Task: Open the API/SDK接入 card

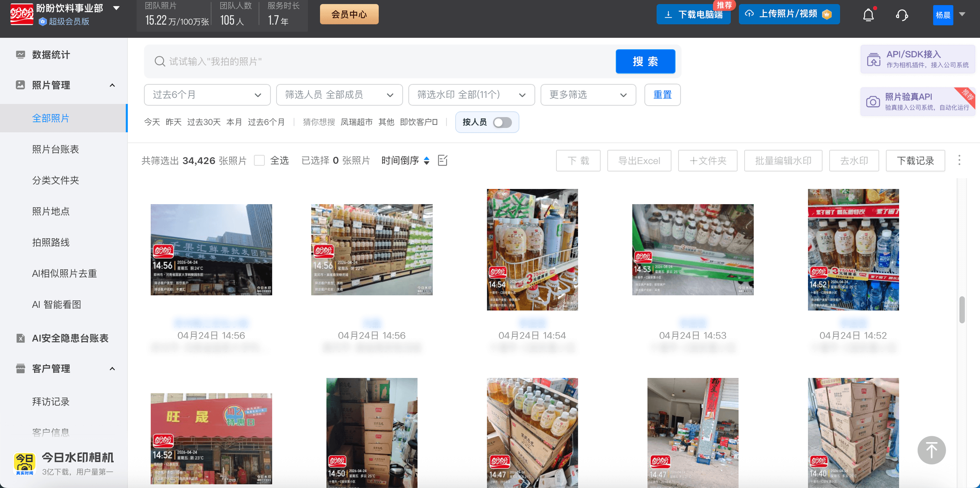Action: point(918,59)
